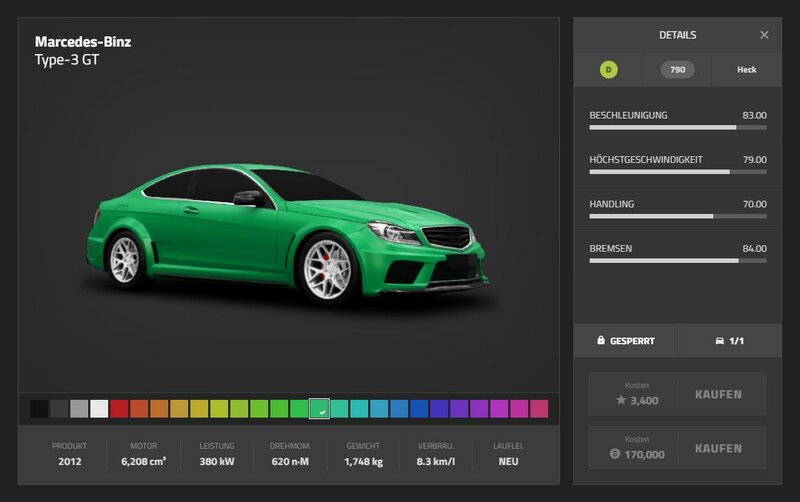
Task: Pick the black paint swatch
Action: [39, 408]
